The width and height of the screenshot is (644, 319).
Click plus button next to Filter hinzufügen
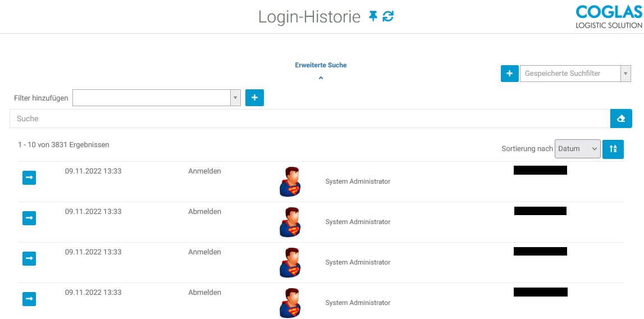click(254, 98)
